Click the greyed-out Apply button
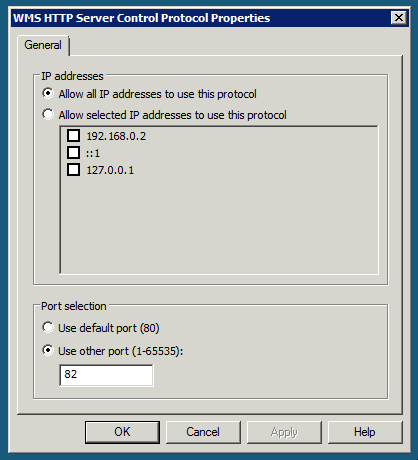The image size is (418, 460). [284, 432]
